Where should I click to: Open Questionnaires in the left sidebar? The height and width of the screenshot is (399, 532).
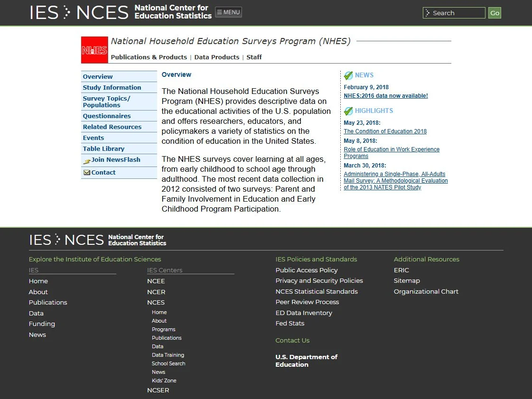tap(107, 116)
